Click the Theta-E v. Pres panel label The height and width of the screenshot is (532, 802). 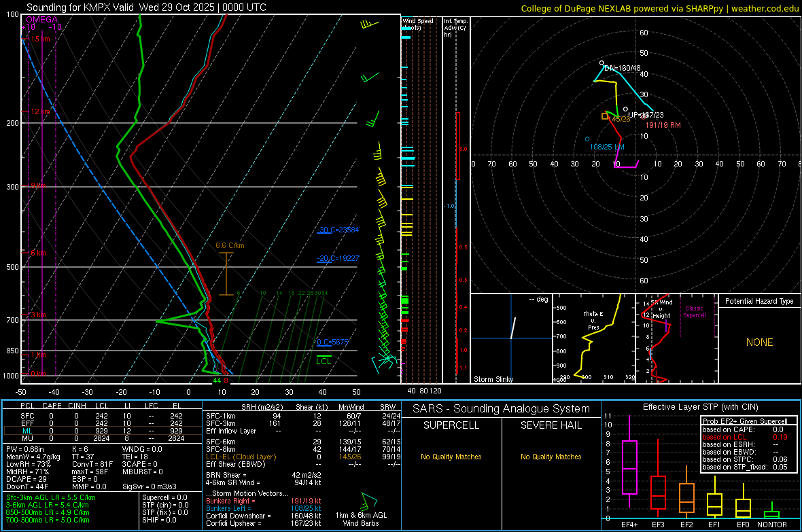pos(593,321)
